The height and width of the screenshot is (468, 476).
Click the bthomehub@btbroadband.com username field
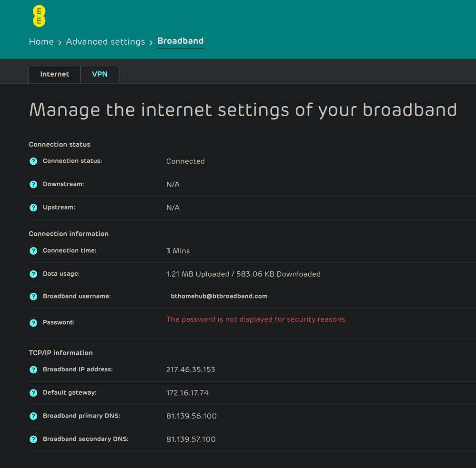click(219, 296)
